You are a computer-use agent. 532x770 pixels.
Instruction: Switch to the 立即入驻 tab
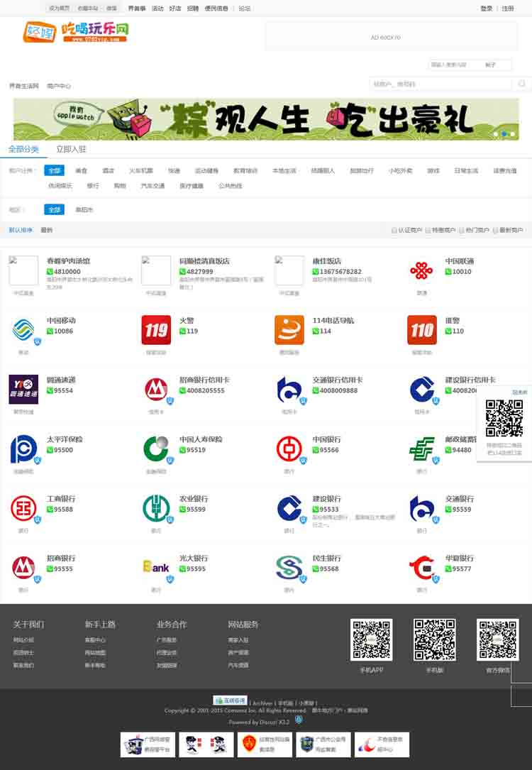[71, 149]
